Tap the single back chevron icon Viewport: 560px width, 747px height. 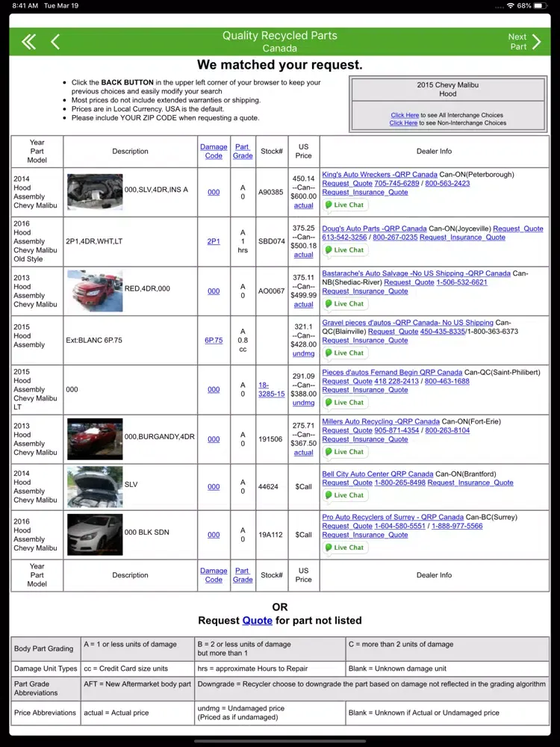click(x=55, y=42)
